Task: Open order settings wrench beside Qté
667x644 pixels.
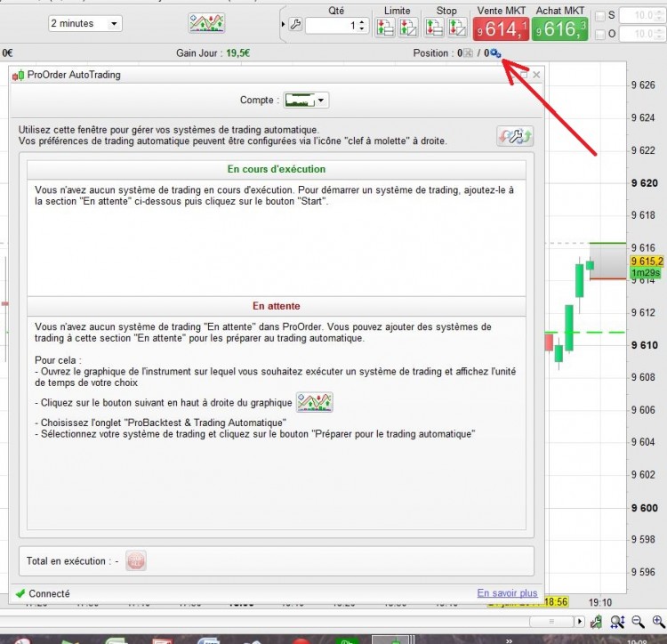Action: pos(295,25)
